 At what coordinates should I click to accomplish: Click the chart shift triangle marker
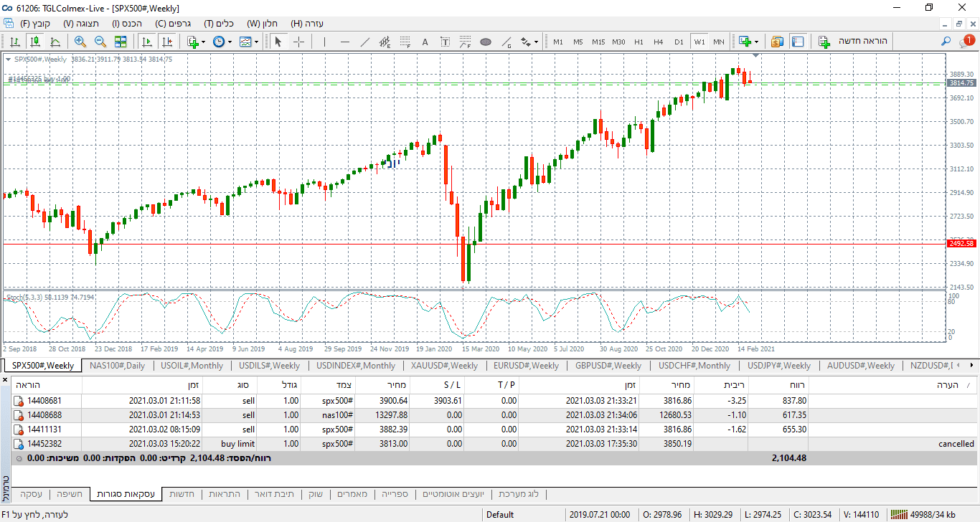pos(755,55)
